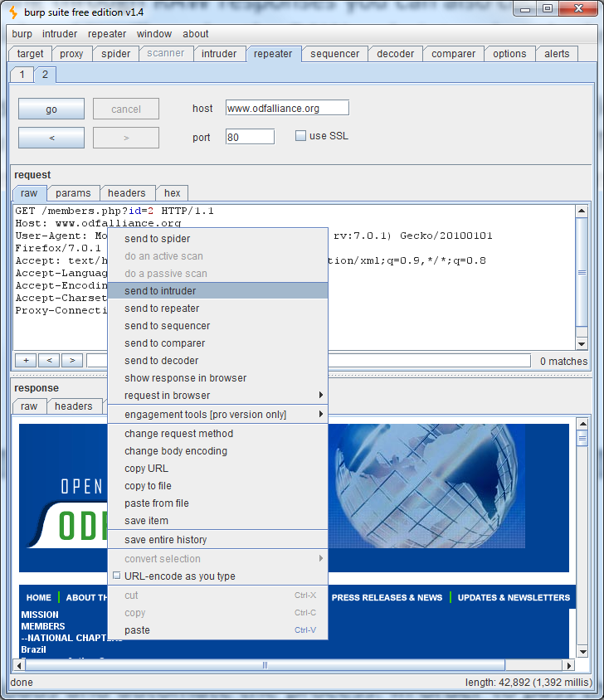Screen dimensions: 604x700
Task: Choose send to repeater from context menu
Action: [218, 308]
